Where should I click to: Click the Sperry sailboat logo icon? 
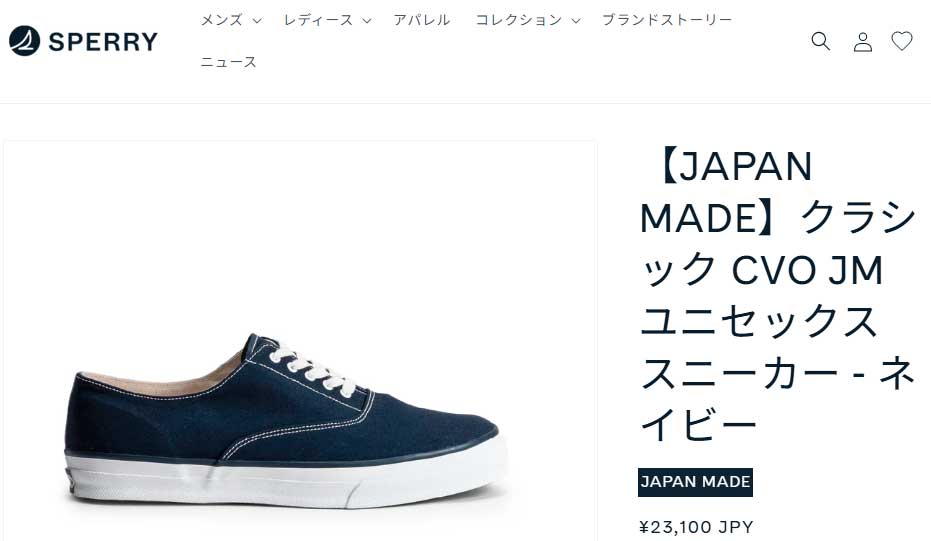point(24,41)
